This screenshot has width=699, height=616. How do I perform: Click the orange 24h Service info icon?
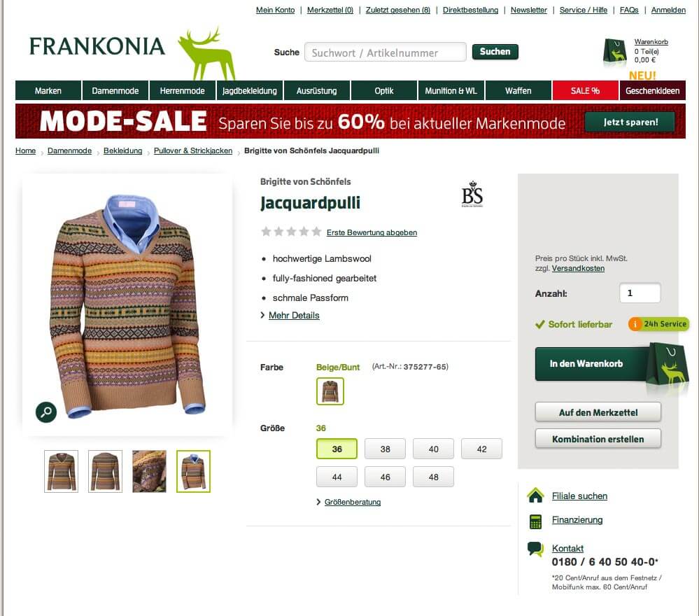[x=635, y=324]
